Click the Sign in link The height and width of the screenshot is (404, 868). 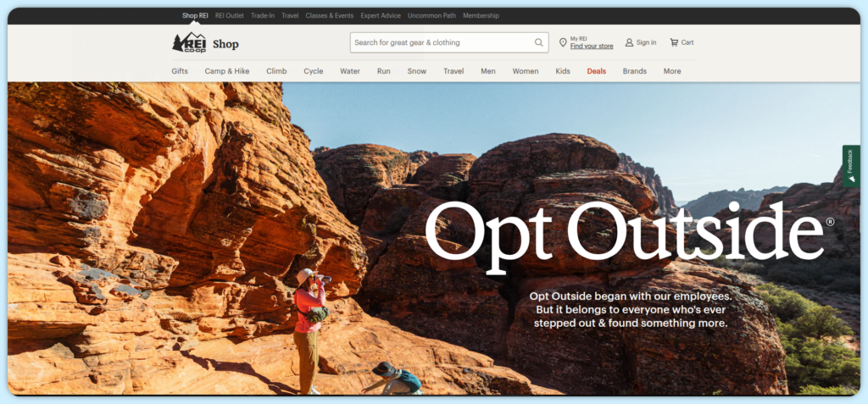pos(646,42)
